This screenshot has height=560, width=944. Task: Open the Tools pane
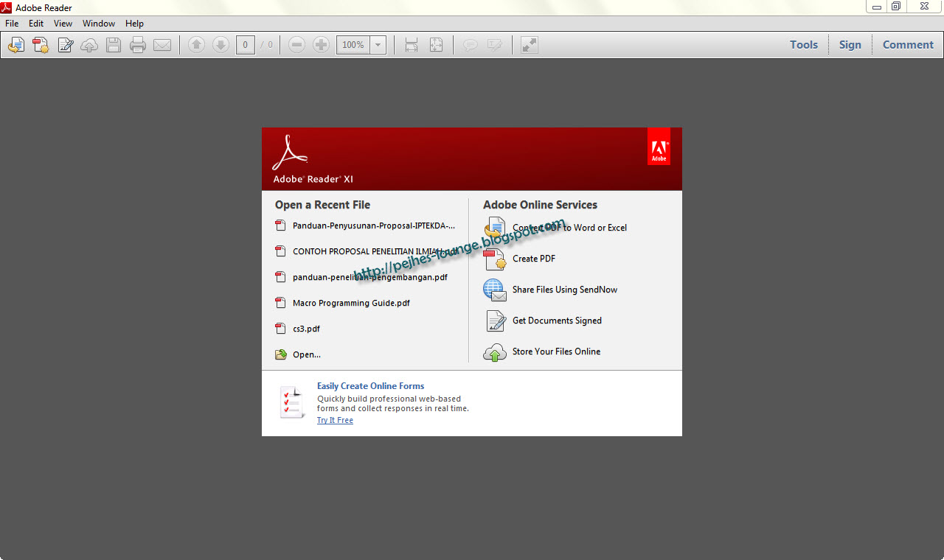[804, 45]
